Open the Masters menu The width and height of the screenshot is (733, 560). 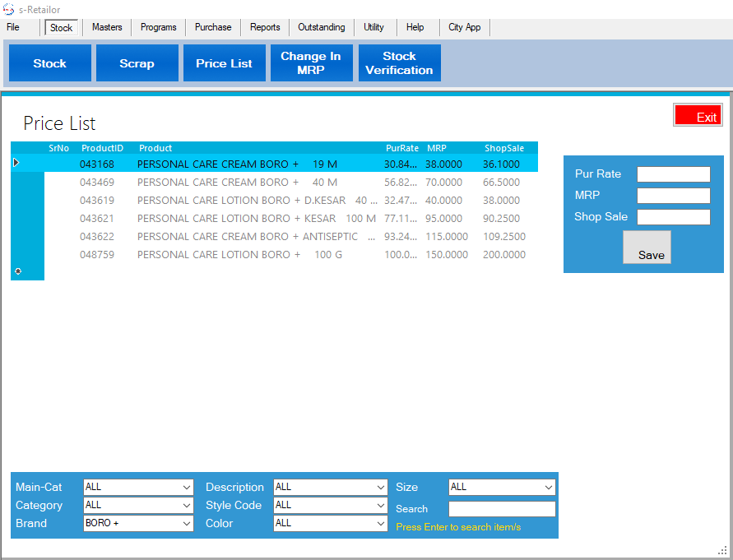pyautogui.click(x=107, y=27)
